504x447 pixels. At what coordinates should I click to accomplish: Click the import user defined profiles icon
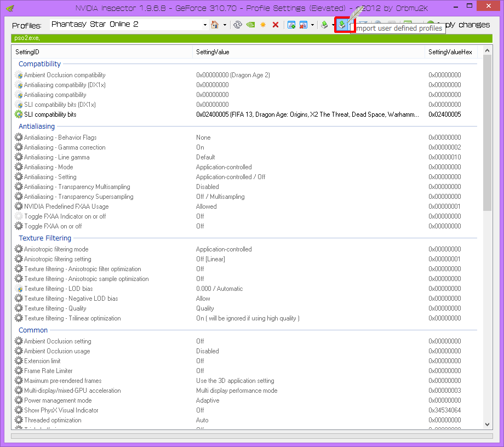coord(342,25)
